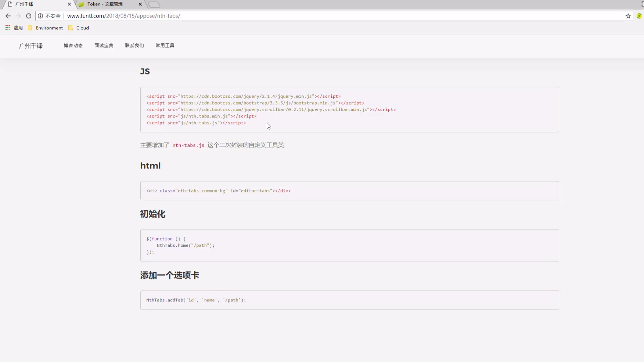Open the Cloud bookmarks folder

[79, 28]
